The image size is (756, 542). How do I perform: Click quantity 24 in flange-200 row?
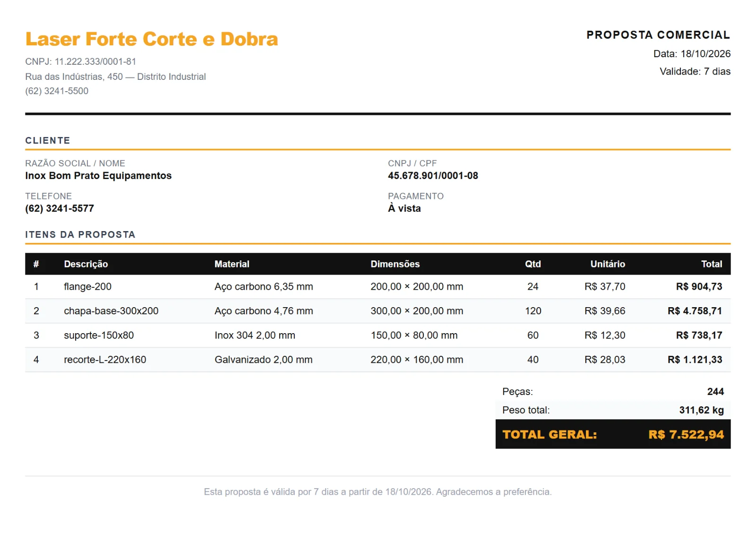pyautogui.click(x=533, y=286)
